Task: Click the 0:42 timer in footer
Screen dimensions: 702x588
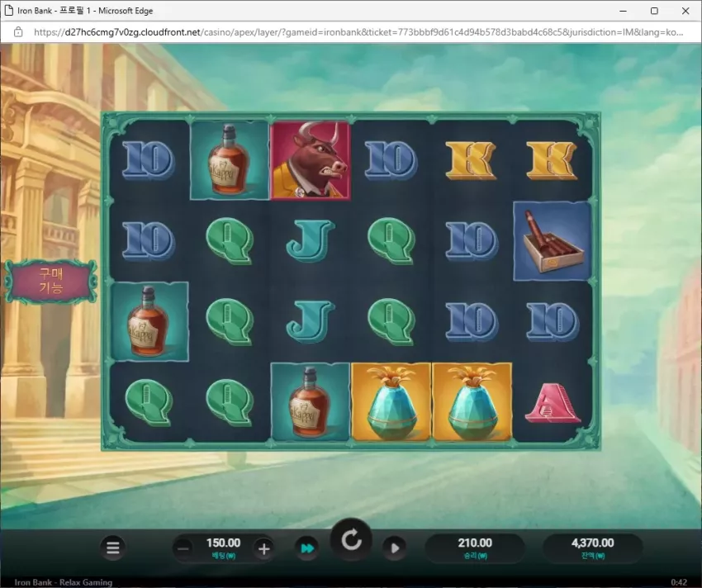Action: click(679, 582)
